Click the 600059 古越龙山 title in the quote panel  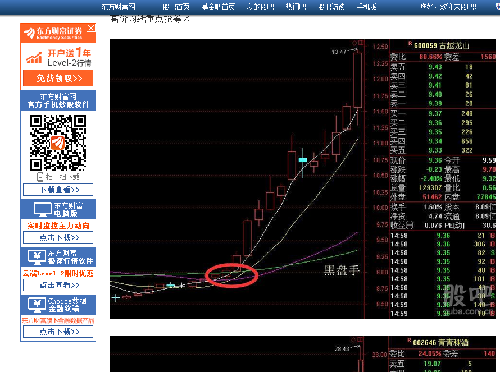click(441, 45)
